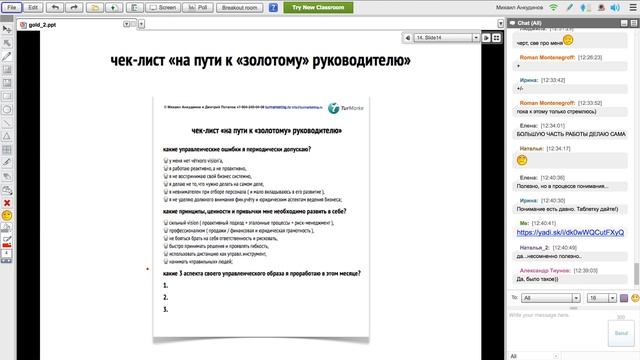The width and height of the screenshot is (640, 360).
Task: Click the red X delete tool
Action: pyautogui.click(x=7, y=203)
